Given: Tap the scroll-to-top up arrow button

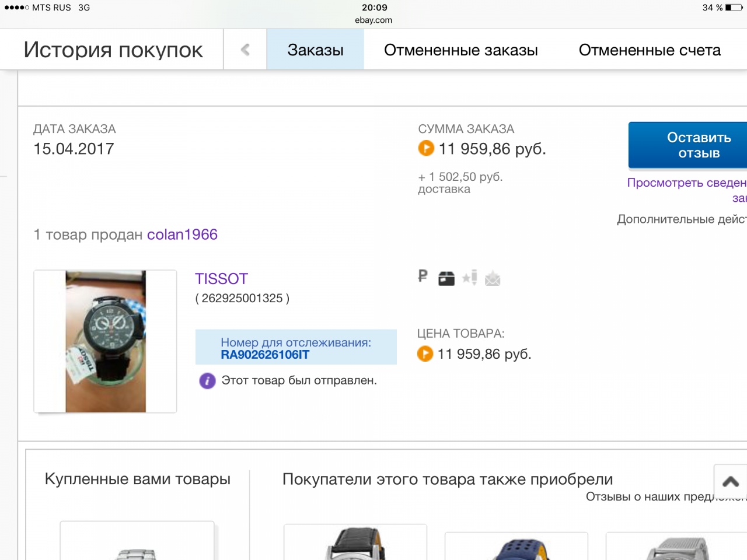Looking at the screenshot, I should [x=730, y=481].
